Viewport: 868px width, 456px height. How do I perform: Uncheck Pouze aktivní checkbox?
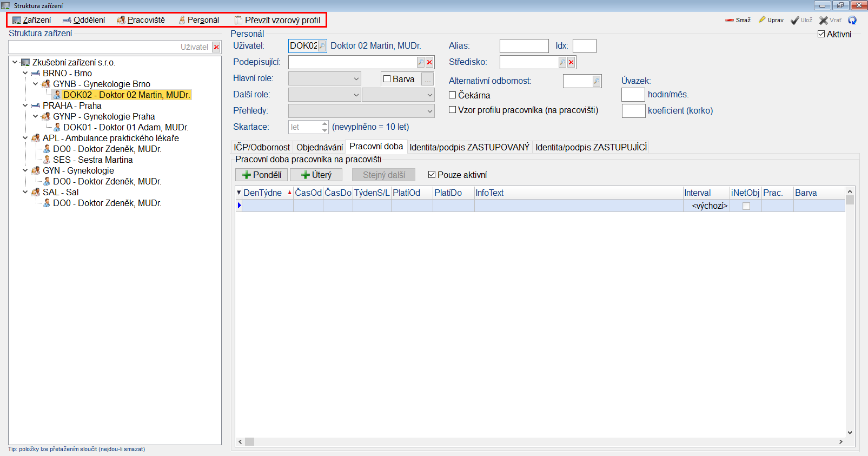pos(432,175)
